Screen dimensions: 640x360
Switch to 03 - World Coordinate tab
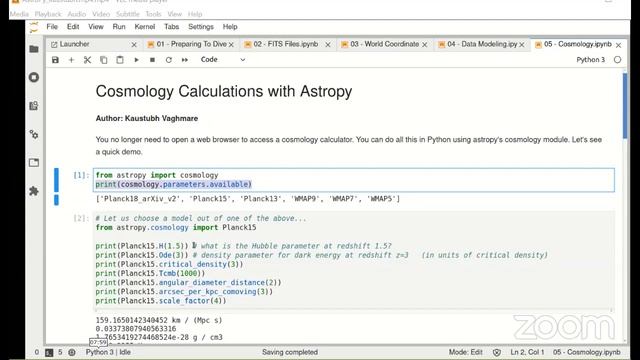click(384, 44)
